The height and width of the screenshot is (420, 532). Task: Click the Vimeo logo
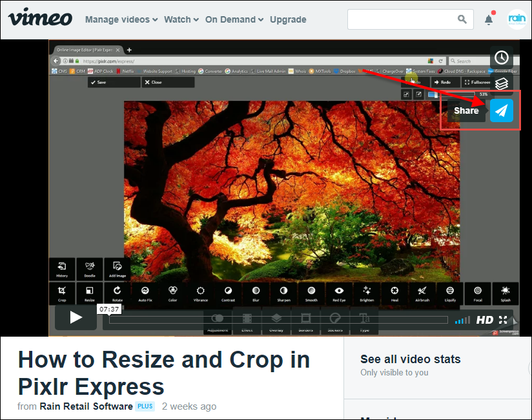click(x=40, y=18)
